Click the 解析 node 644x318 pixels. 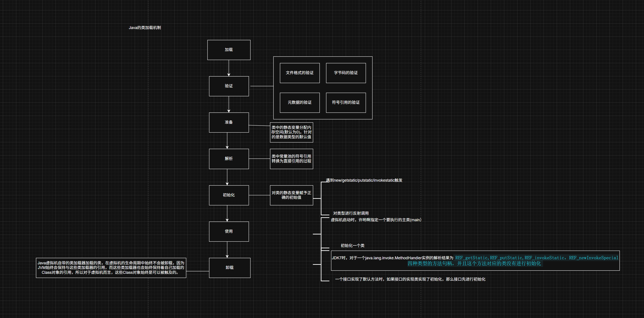coord(229,159)
